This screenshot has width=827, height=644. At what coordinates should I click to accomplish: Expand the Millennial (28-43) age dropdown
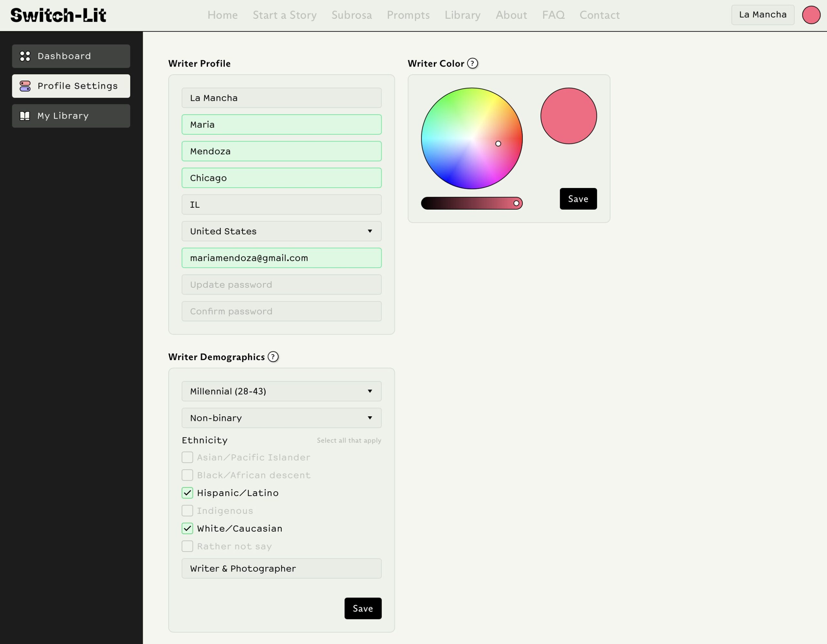pyautogui.click(x=281, y=391)
